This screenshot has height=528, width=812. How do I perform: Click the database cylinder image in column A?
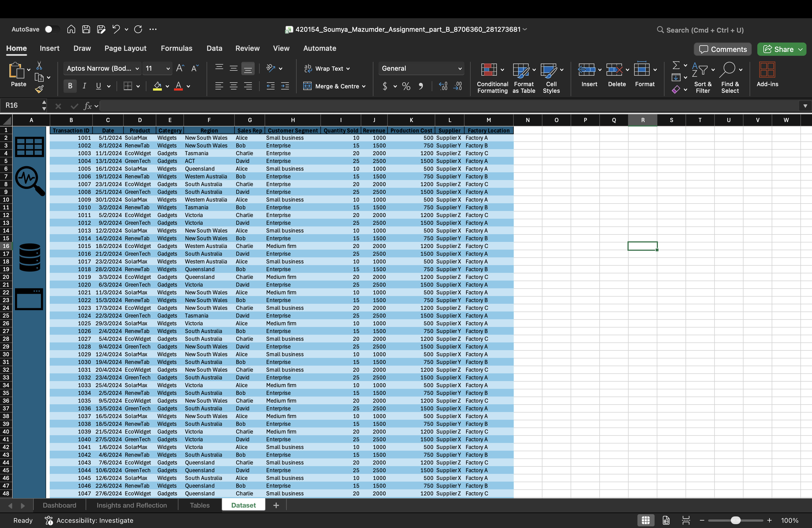click(x=30, y=258)
